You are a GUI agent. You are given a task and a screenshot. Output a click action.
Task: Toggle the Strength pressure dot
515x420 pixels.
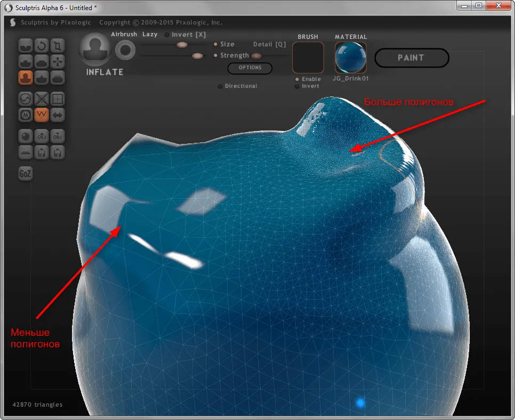click(215, 55)
